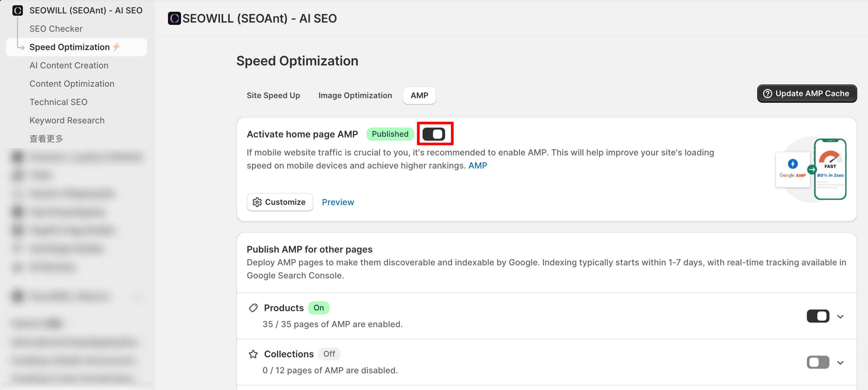Open Keyword Research in the sidebar
Viewport: 868px width, 390px height.
(67, 120)
